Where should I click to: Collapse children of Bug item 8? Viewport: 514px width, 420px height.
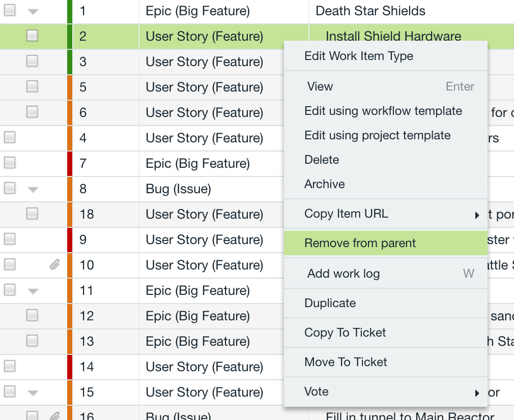coord(33,189)
